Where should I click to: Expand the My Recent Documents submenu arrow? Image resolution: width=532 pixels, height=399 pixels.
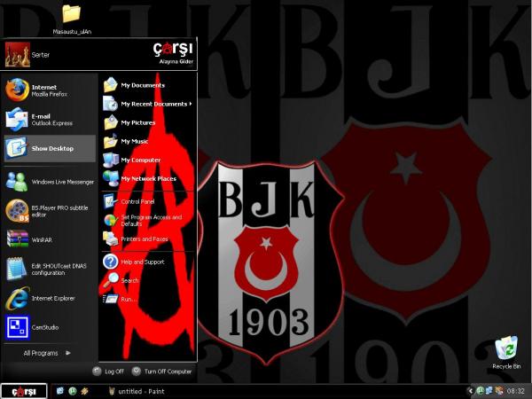pos(191,104)
